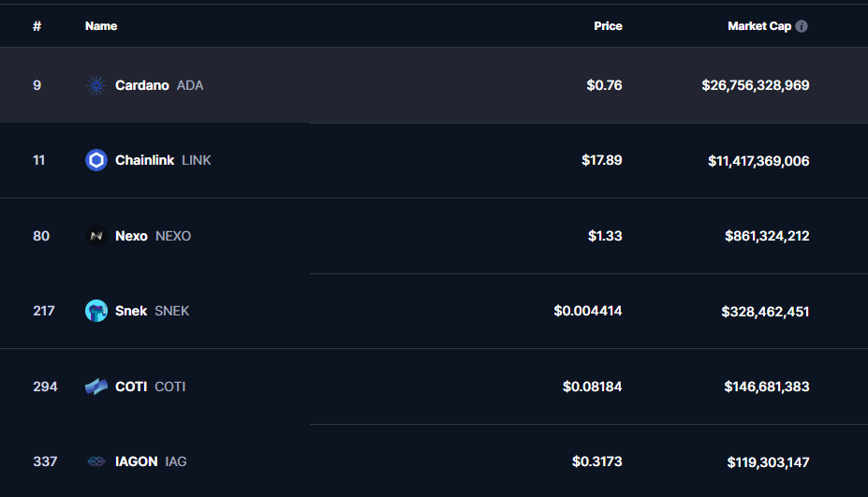Click the COTI coin logo icon
The width and height of the screenshot is (868, 497).
coord(96,387)
